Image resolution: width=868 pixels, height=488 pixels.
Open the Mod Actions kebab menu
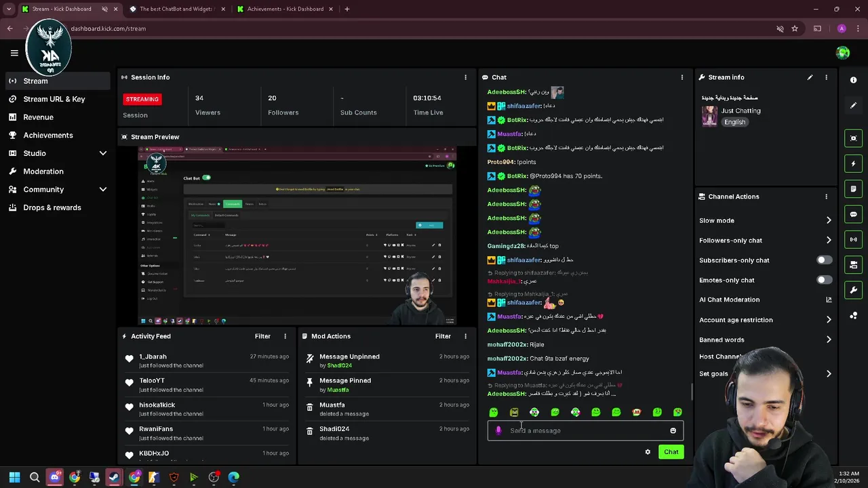(x=465, y=336)
